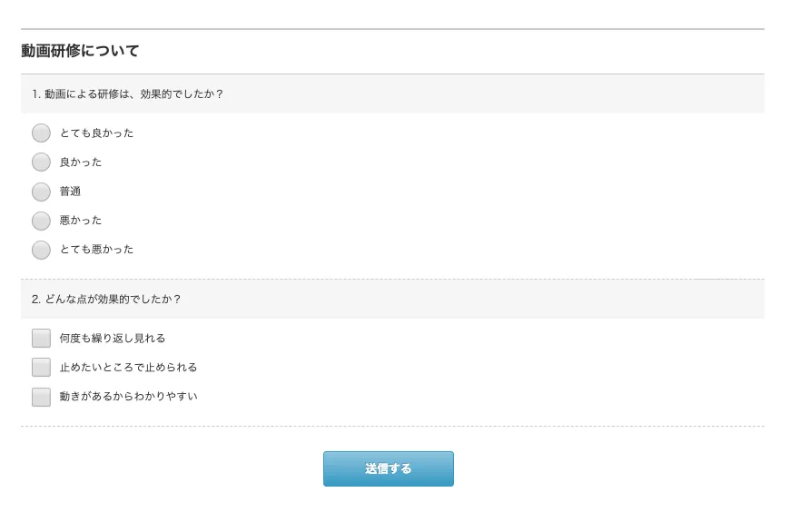Select the 'とても良かった' radio button
Viewport: 809px width, 532px height.
(x=41, y=133)
